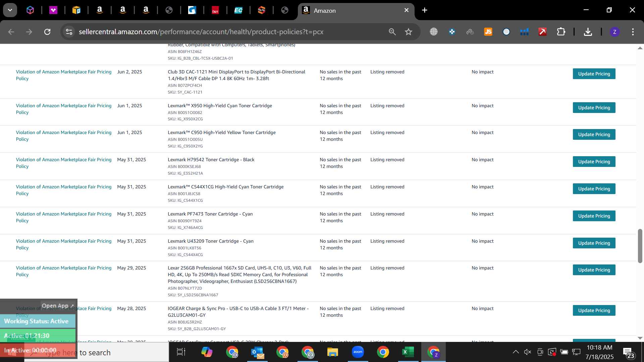This screenshot has height=362, width=644.
Task: Click the page vertical scrollbar thumb
Action: (x=640, y=246)
